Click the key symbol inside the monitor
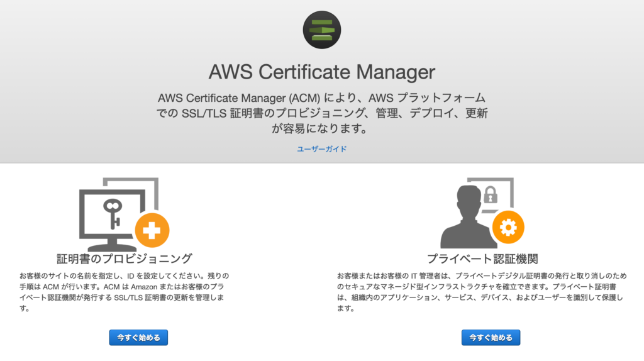The image size is (644, 361). pos(113,213)
